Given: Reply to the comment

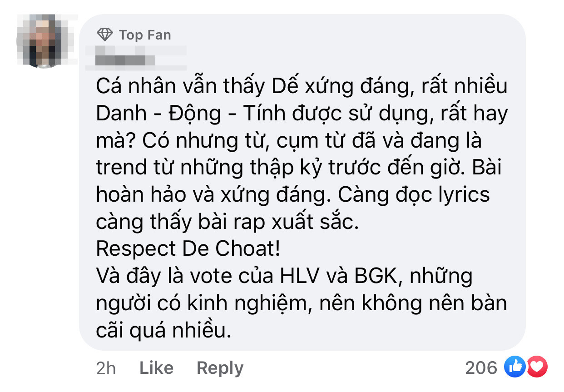Looking at the screenshot, I should pos(219,368).
